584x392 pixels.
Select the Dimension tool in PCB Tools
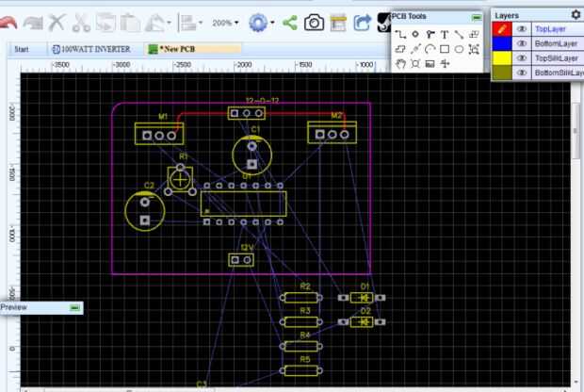415,49
